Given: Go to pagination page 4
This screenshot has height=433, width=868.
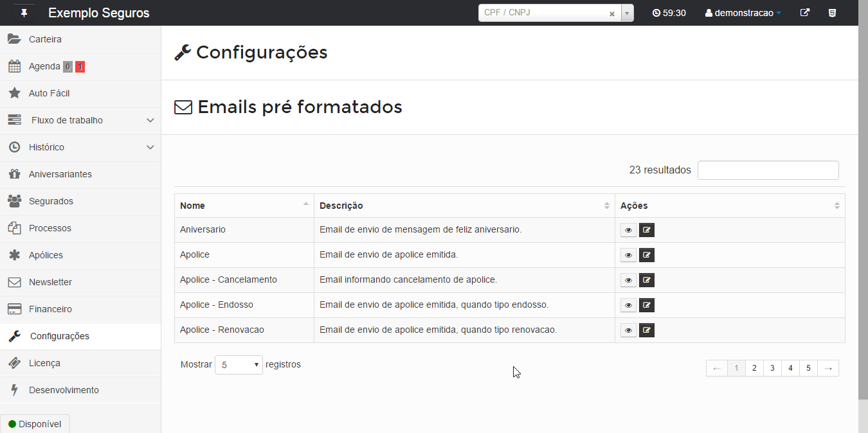Looking at the screenshot, I should click(790, 368).
